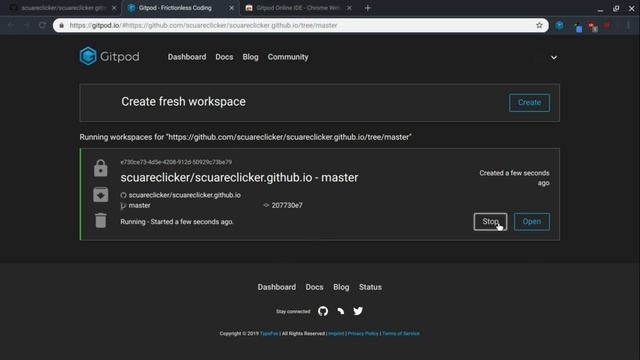Click 'Created a few seconds ago' text
Image resolution: width=640 pixels, height=360 pixels.
click(x=514, y=178)
